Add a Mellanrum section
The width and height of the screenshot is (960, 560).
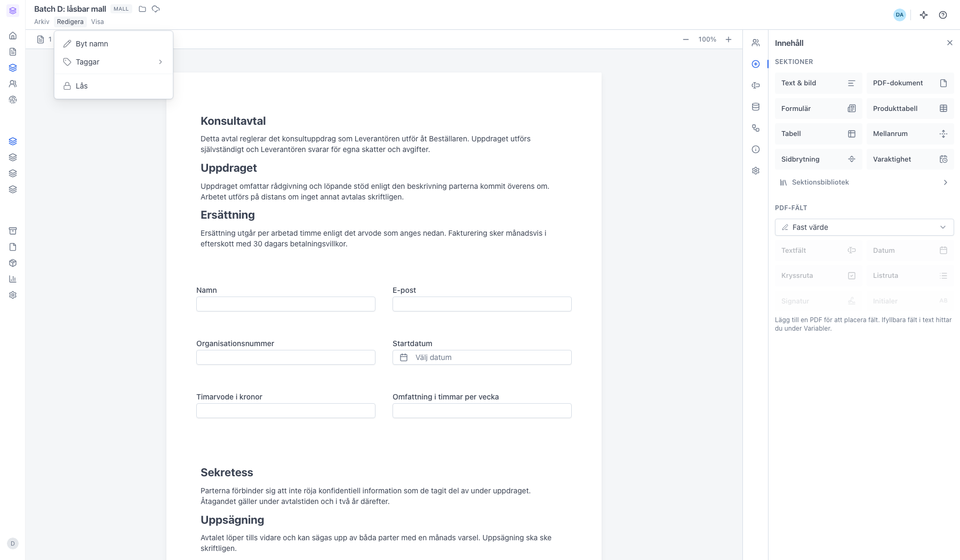(x=910, y=134)
